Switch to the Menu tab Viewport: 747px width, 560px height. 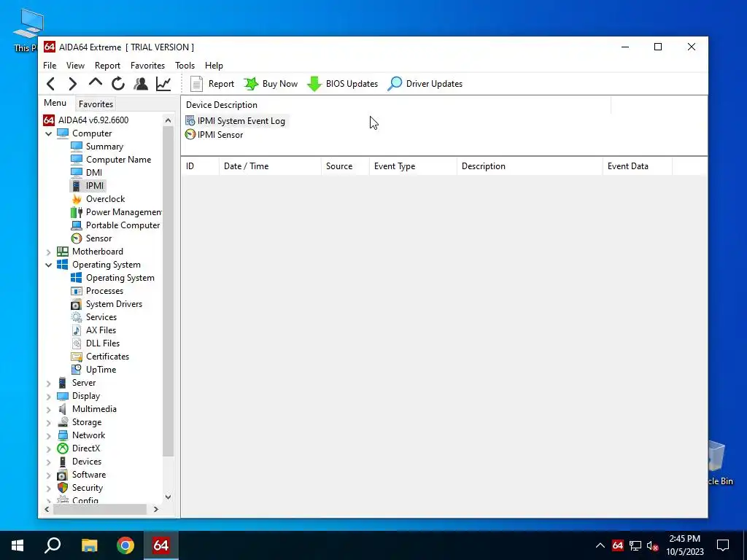55,103
